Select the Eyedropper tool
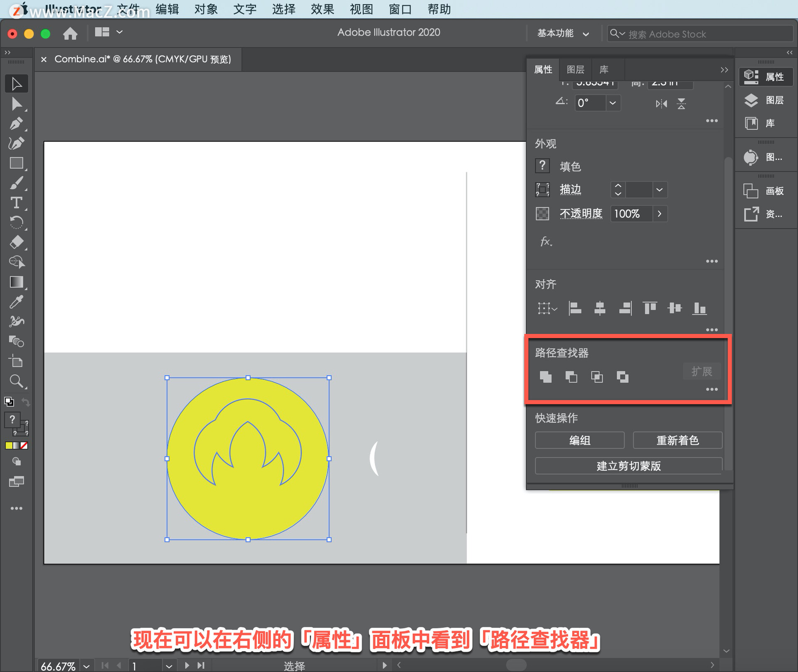Screen dimensions: 798x672 point(16,302)
